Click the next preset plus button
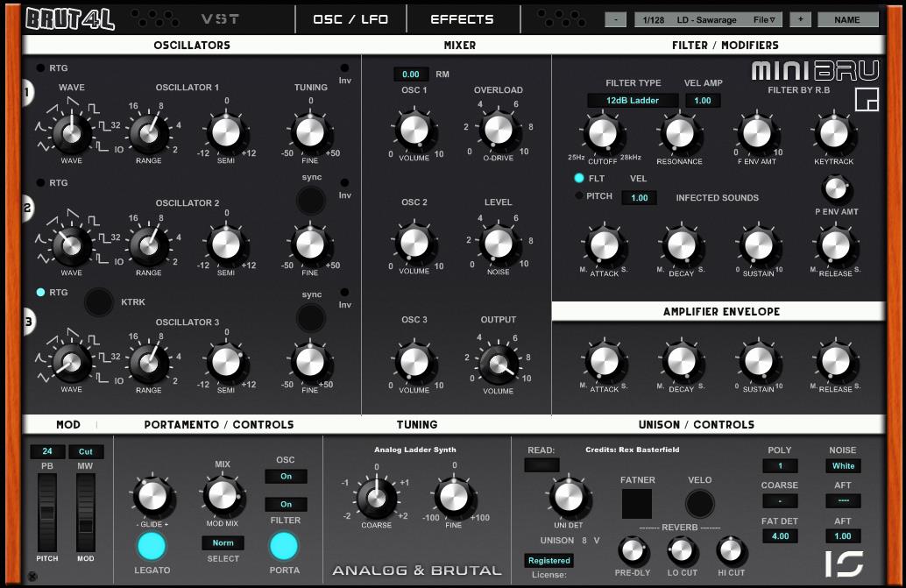This screenshot has width=906, height=588. point(800,19)
